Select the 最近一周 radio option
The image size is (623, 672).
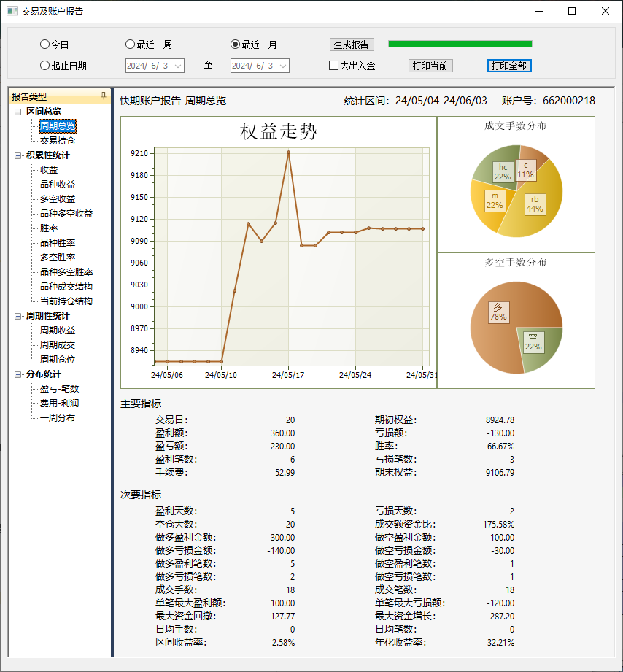pyautogui.click(x=131, y=45)
